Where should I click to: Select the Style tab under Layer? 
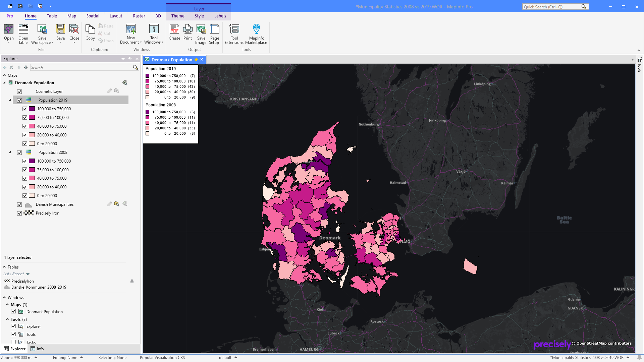coord(199,16)
